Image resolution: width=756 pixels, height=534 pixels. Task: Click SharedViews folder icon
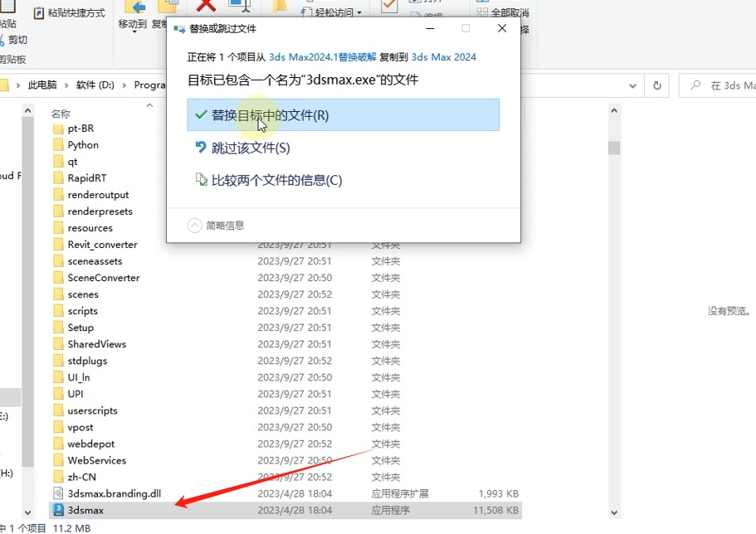[58, 344]
